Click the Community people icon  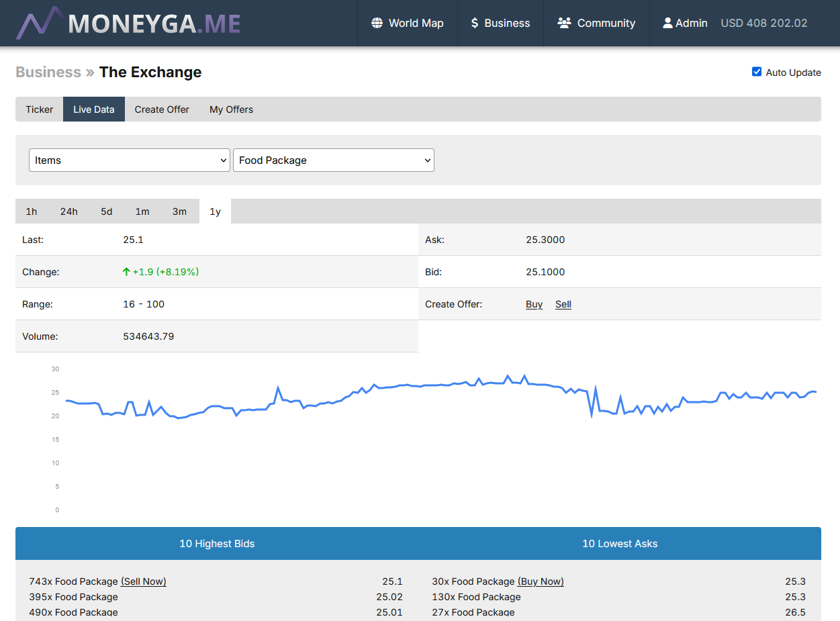[x=564, y=23]
